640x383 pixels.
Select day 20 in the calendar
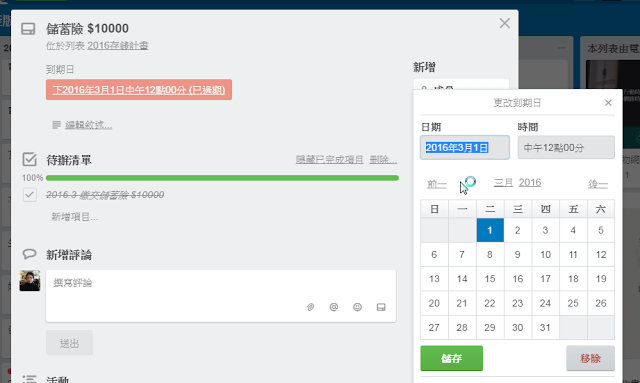point(434,303)
